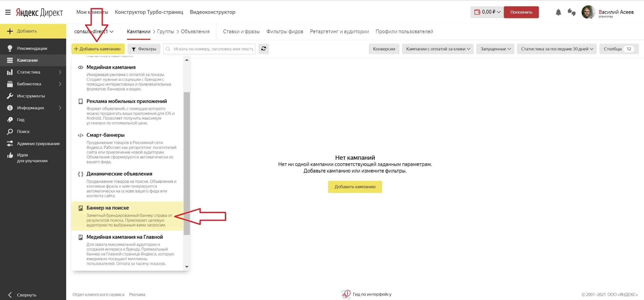This screenshot has width=644, height=300.
Task: Open the Guide rocket icon in sidebar
Action: [x=10, y=120]
